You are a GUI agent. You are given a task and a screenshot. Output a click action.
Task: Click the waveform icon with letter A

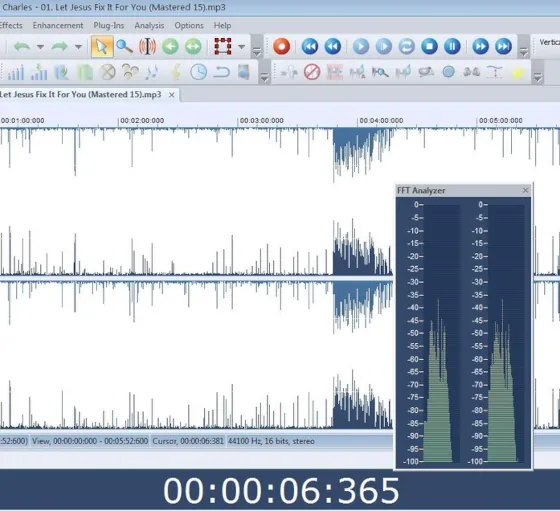pos(358,72)
